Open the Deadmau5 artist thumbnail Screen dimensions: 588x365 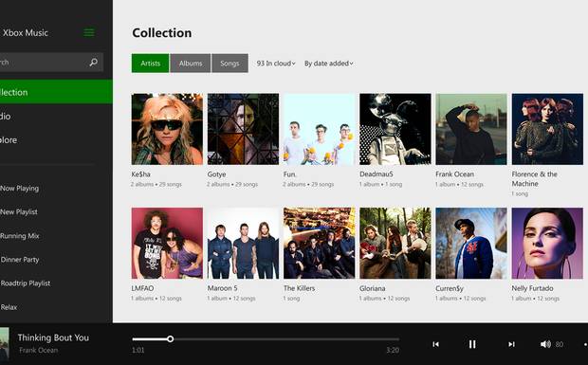[395, 129]
